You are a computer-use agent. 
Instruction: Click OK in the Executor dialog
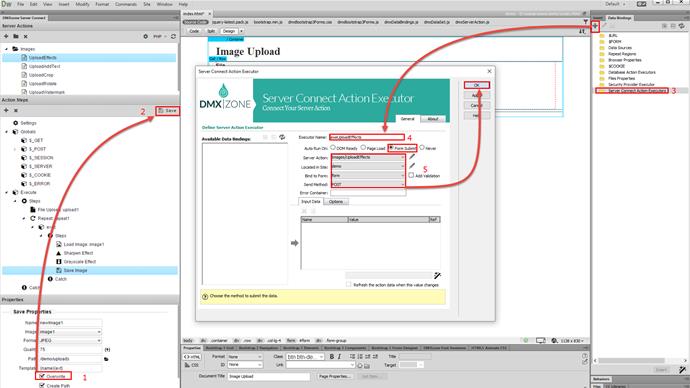477,85
